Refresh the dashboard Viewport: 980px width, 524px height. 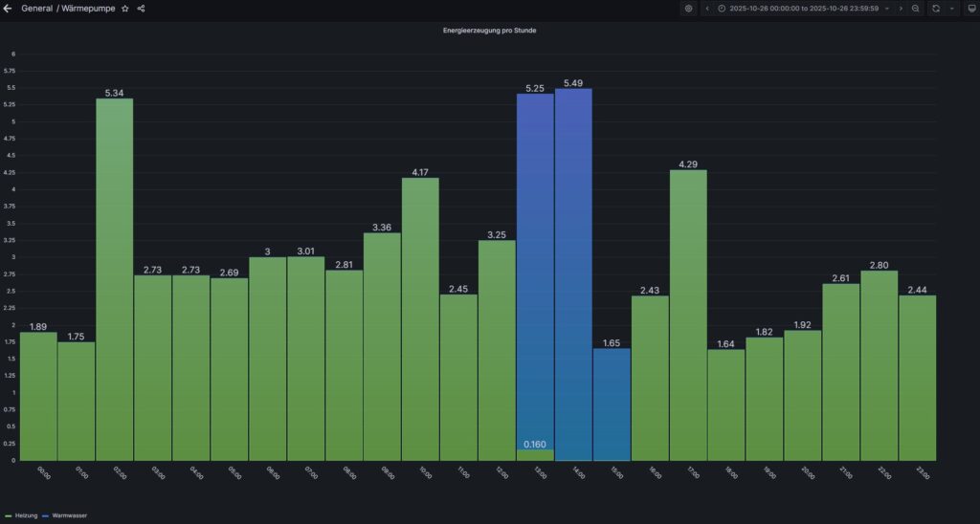(x=936, y=9)
